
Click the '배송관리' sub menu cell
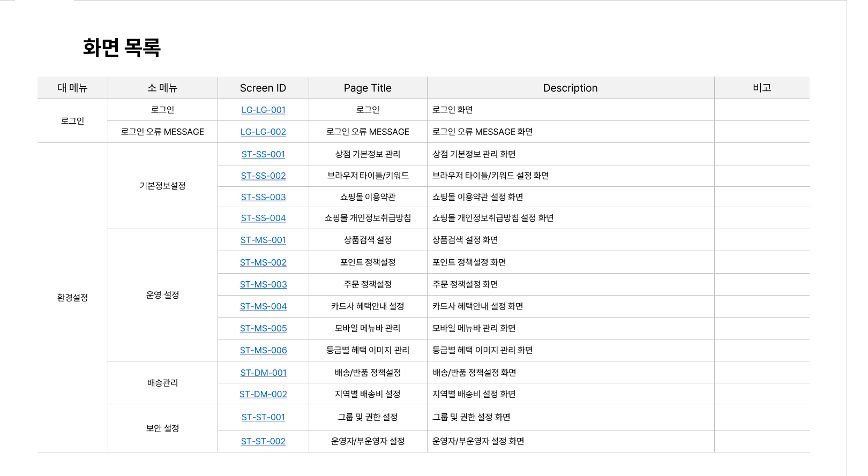(x=162, y=383)
